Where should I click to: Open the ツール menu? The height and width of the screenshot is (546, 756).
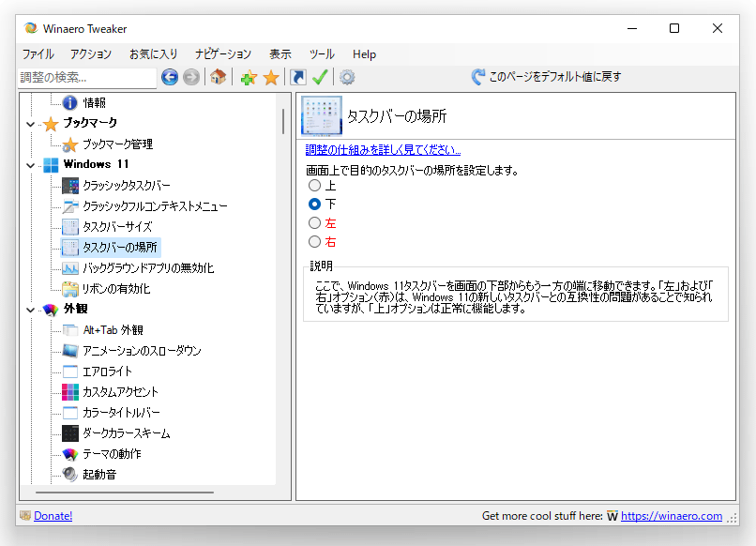click(x=322, y=54)
